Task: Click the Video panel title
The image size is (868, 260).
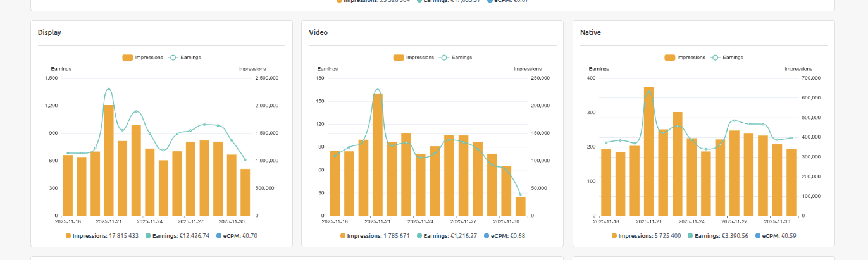Action: (318, 32)
